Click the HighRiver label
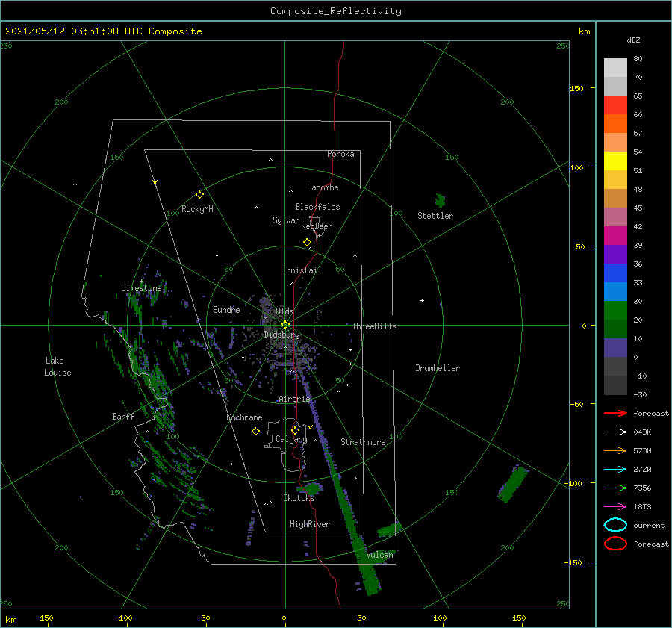The image size is (672, 628). [309, 524]
